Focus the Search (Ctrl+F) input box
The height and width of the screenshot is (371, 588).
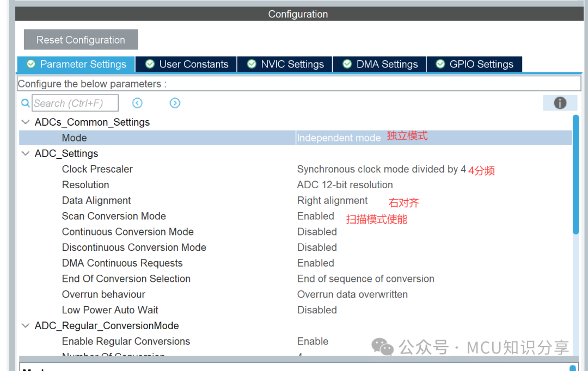[75, 103]
